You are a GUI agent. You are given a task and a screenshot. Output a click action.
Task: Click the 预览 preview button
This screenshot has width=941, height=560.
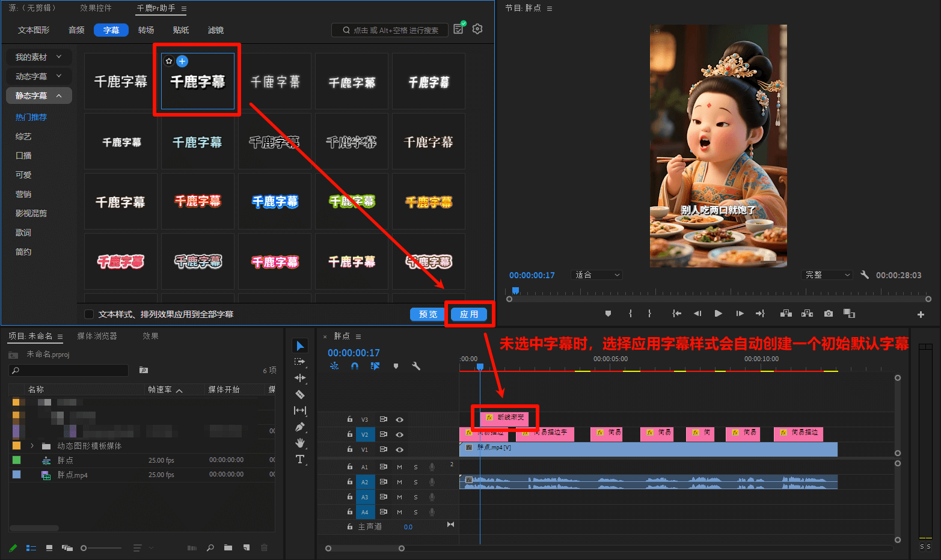[427, 313]
